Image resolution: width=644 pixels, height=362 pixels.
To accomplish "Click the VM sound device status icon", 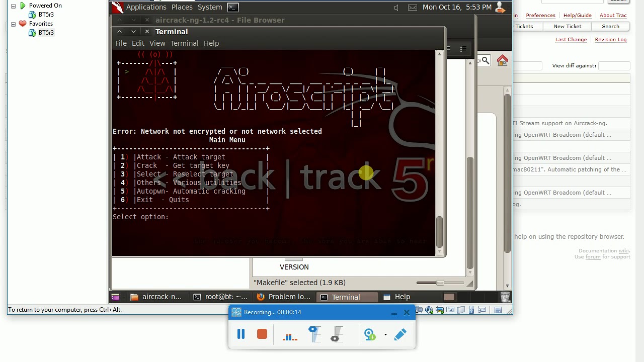I will 429,310.
